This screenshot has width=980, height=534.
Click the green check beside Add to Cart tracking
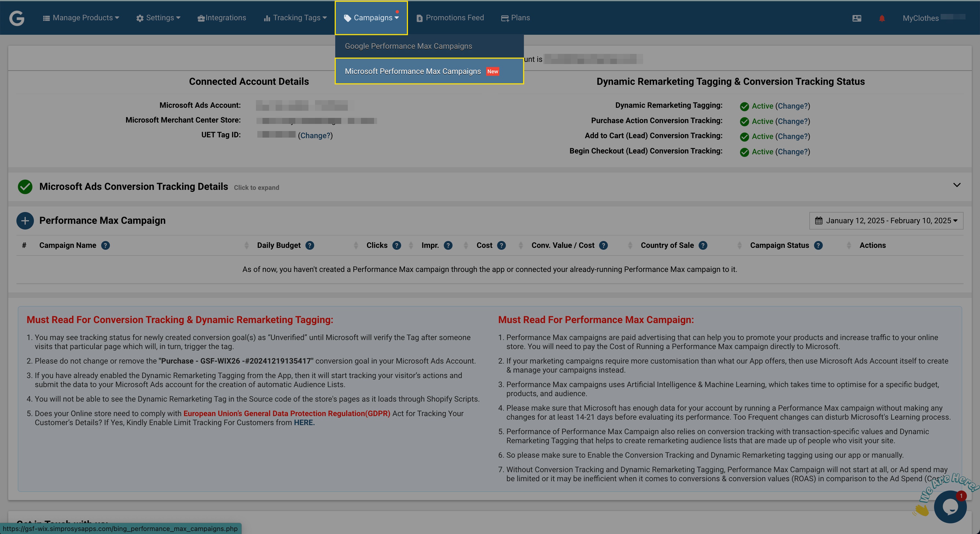click(745, 137)
